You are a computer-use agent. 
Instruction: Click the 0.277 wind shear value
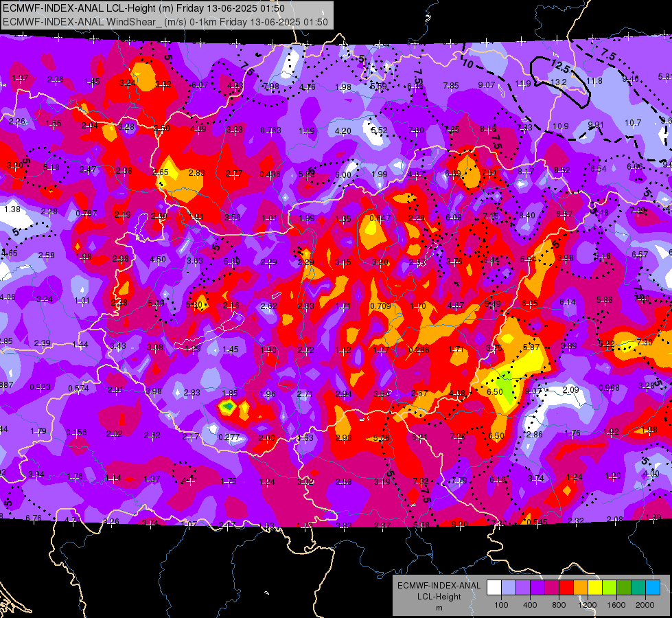point(229,437)
